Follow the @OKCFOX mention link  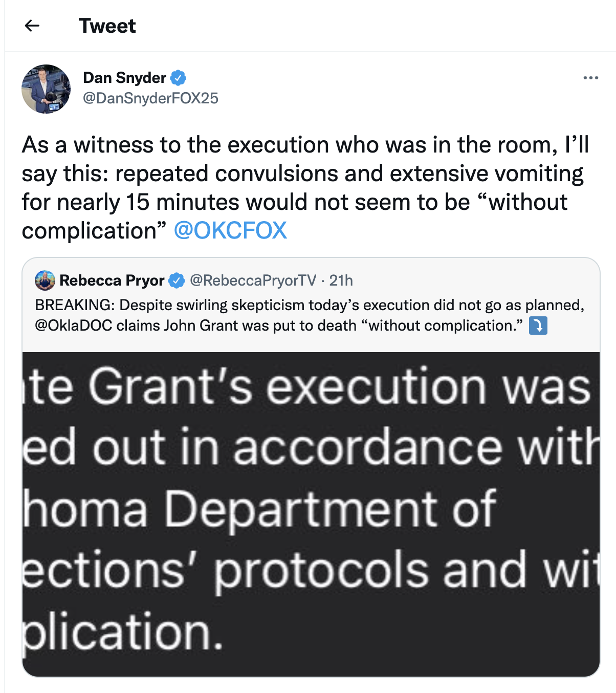230,230
